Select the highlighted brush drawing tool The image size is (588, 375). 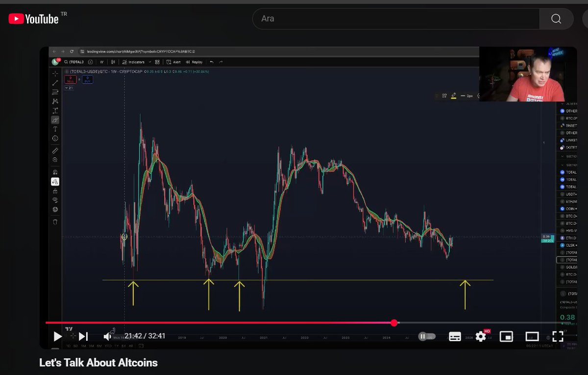(x=55, y=120)
